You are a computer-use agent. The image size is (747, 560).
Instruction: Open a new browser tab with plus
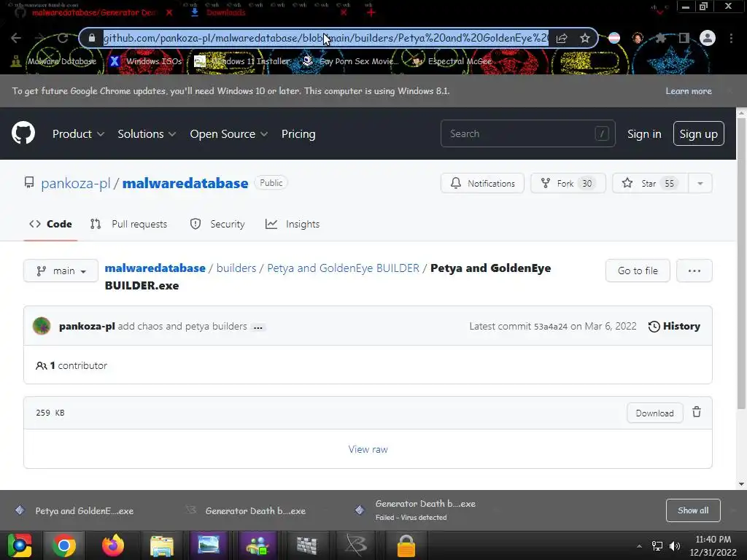tap(371, 12)
